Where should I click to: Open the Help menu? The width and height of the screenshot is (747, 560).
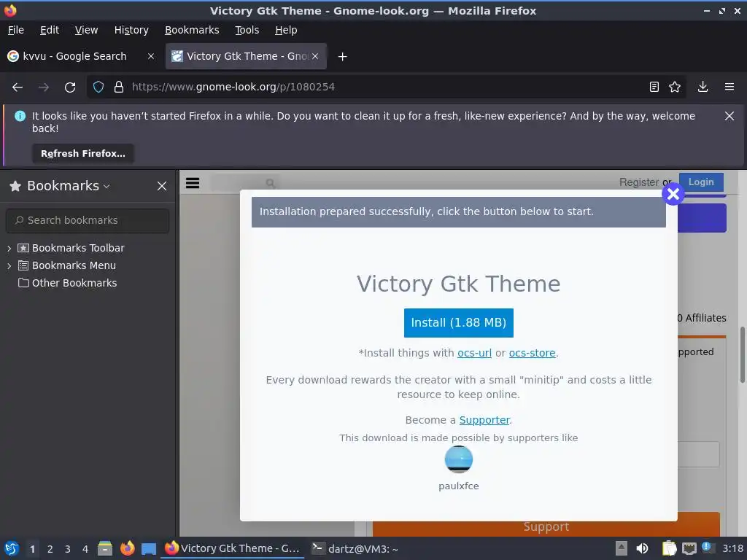pos(286,30)
